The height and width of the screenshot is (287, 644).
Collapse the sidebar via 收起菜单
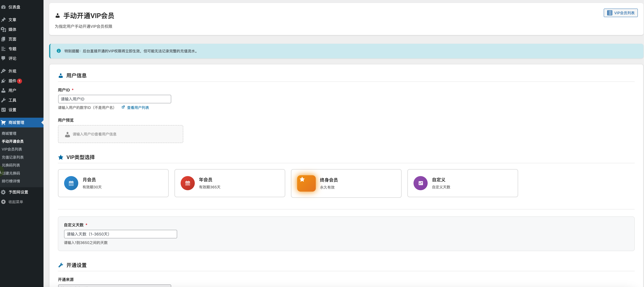[x=16, y=202]
